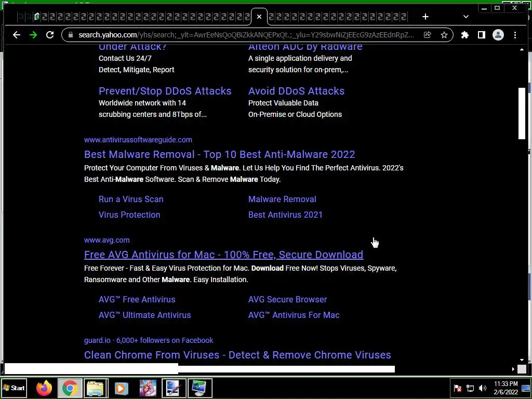Open the network tray icon
The width and height of the screenshot is (532, 399).
pos(470,388)
